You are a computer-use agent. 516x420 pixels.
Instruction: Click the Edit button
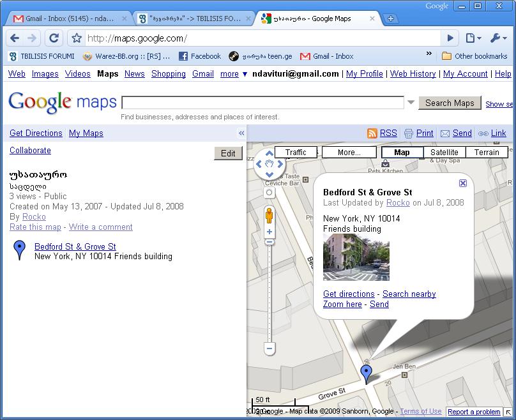[x=228, y=153]
